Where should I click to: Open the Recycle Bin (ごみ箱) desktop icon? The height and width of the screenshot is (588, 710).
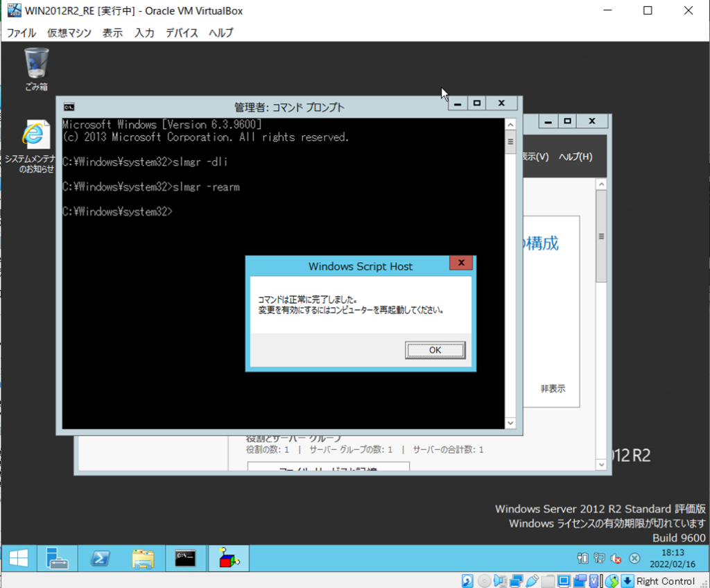coord(36,68)
